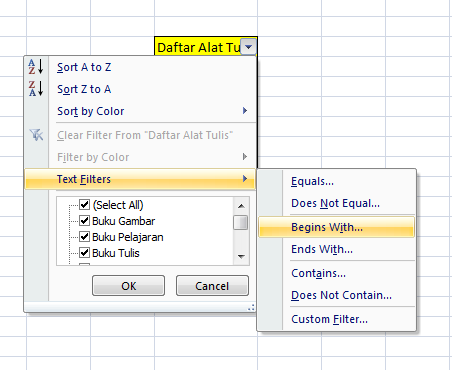This screenshot has height=370, width=452.
Task: Click the filter list scroll down arrow
Action: (241, 257)
